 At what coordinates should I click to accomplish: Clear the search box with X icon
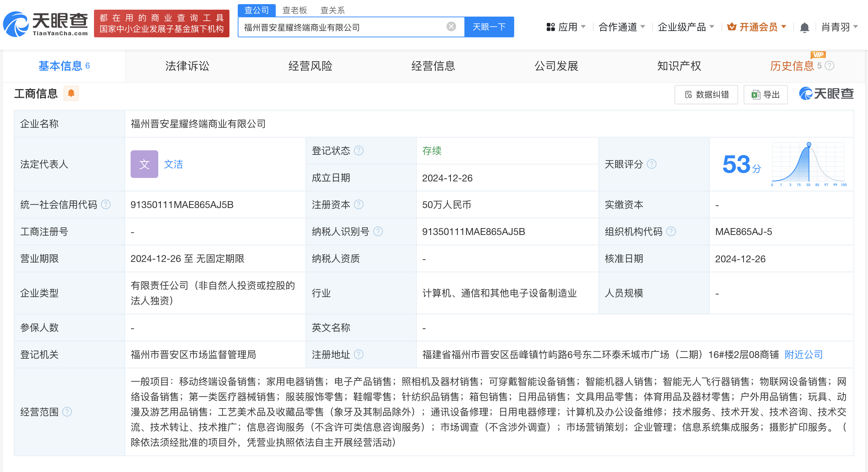point(451,27)
